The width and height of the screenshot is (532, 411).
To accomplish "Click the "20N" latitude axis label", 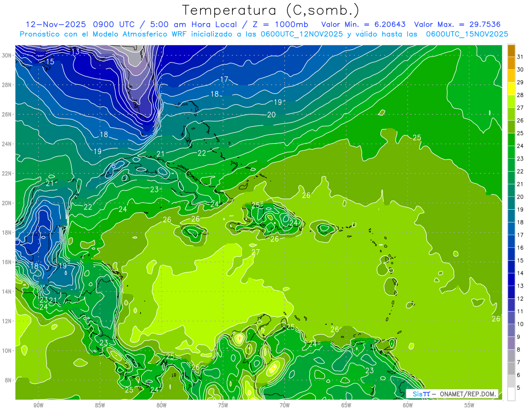I will point(6,203).
